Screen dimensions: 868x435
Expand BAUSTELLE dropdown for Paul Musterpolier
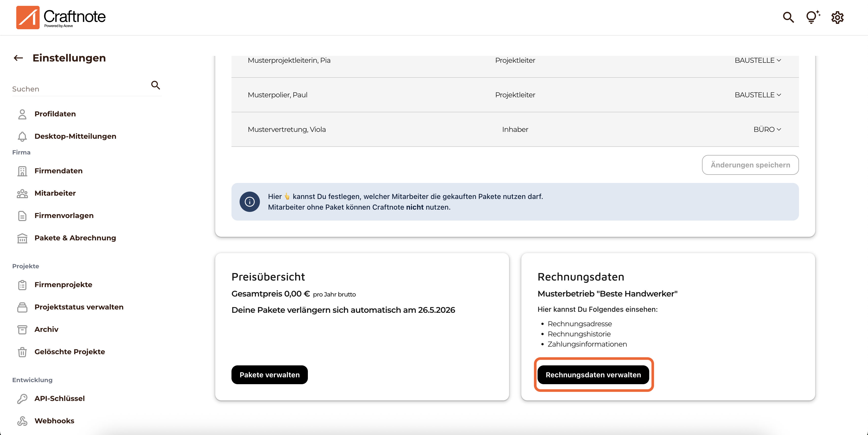tap(758, 95)
